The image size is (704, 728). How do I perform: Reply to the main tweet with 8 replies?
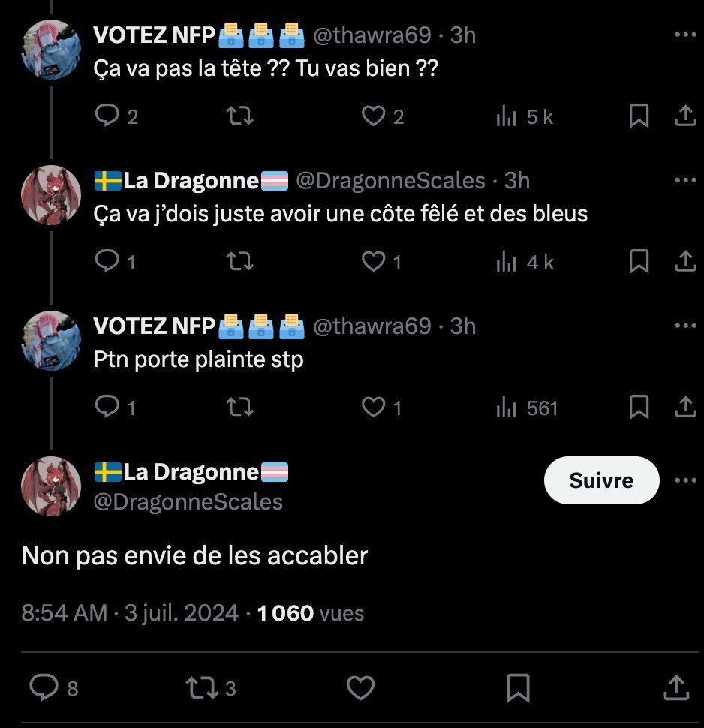(44, 687)
